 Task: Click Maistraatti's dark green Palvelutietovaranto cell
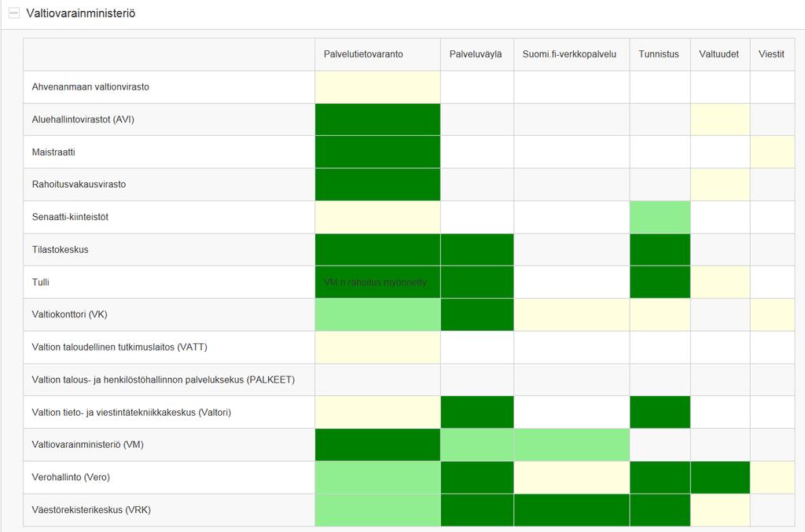pos(378,152)
